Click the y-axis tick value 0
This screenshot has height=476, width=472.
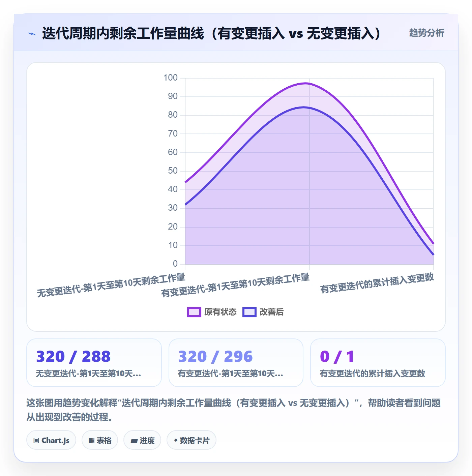pos(175,264)
